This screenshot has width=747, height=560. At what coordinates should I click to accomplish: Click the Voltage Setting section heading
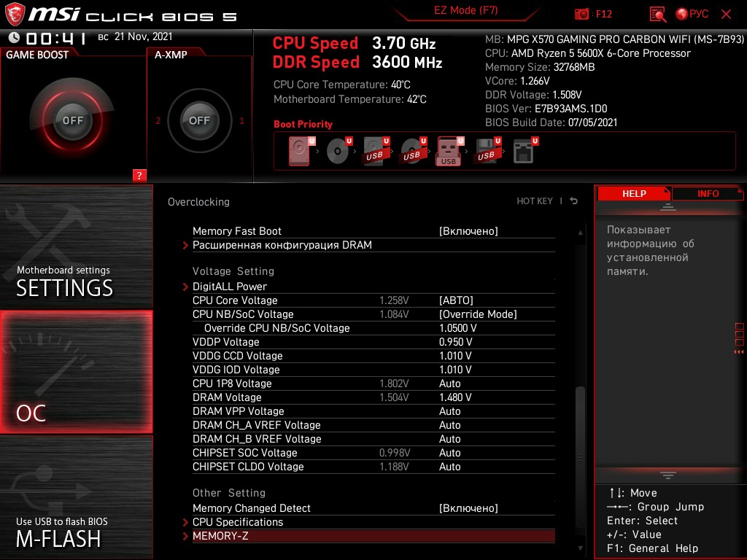pos(233,271)
